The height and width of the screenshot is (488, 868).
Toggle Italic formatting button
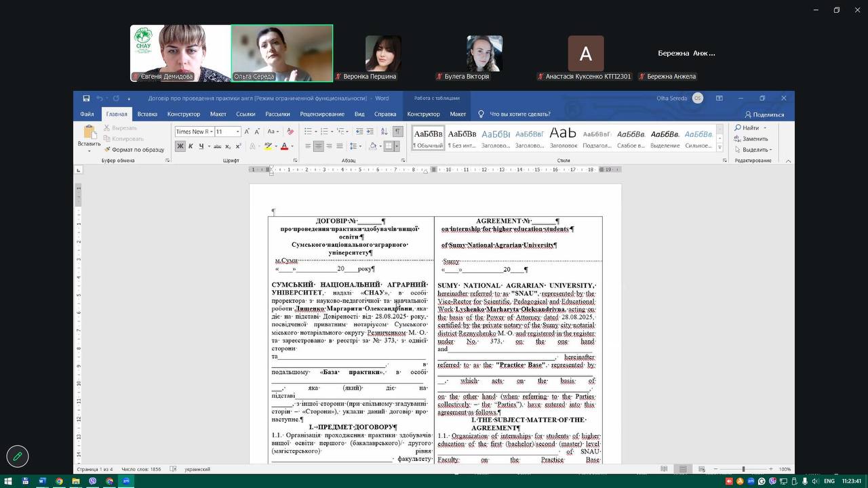(x=191, y=146)
